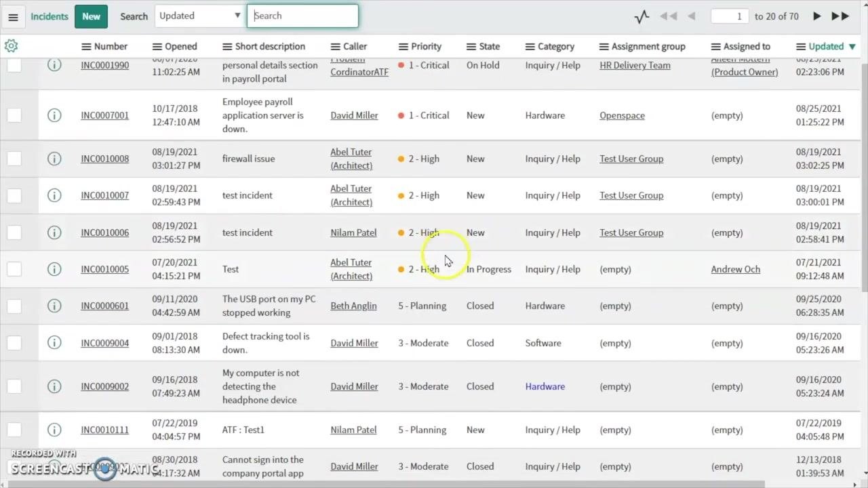
Task: Sort by Assigned to column header
Action: pyautogui.click(x=747, y=47)
